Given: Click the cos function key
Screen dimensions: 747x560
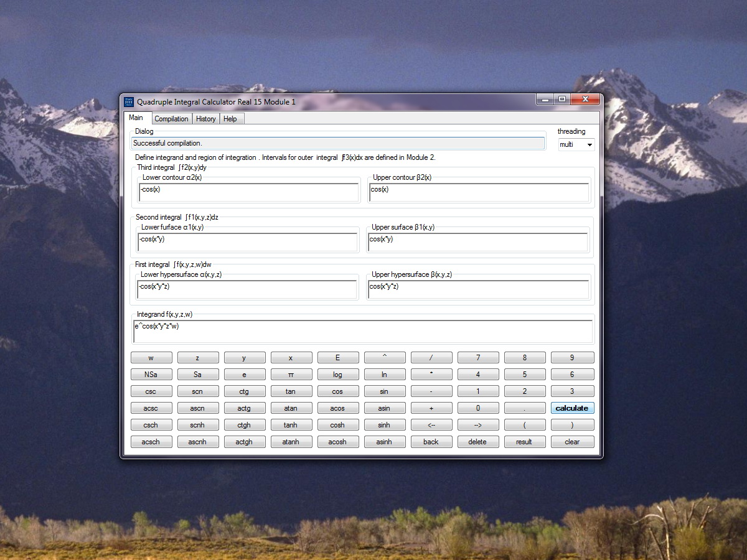Looking at the screenshot, I should tap(338, 391).
